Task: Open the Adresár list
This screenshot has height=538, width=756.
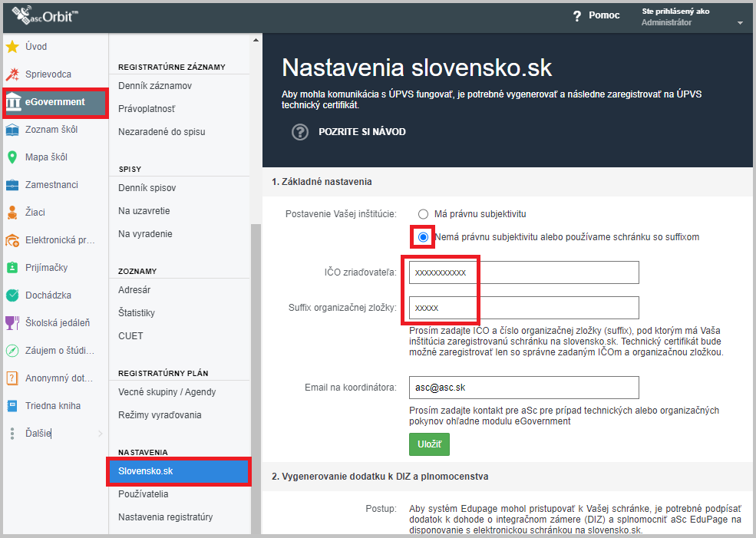Action: click(134, 290)
